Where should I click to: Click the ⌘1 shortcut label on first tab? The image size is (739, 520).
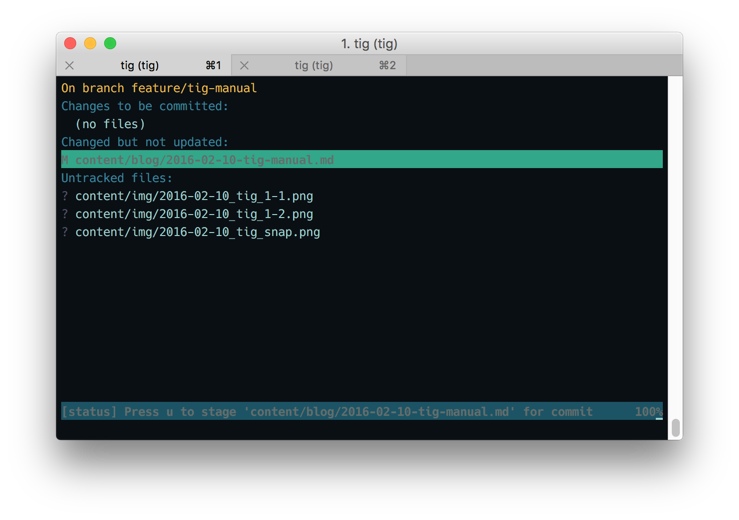coord(213,66)
